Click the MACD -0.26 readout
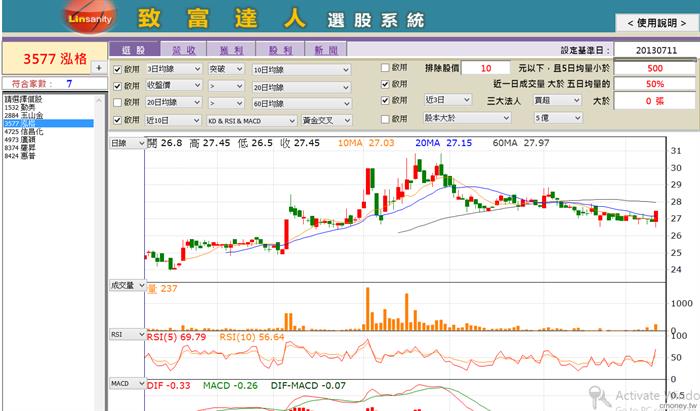 point(230,386)
